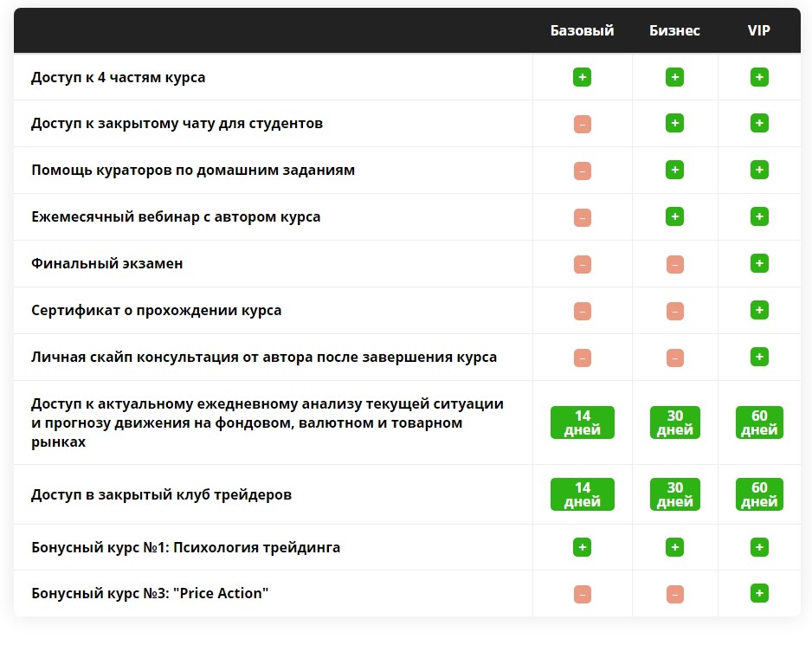Select the VIP column header
This screenshot has height=645, width=812.
click(758, 30)
